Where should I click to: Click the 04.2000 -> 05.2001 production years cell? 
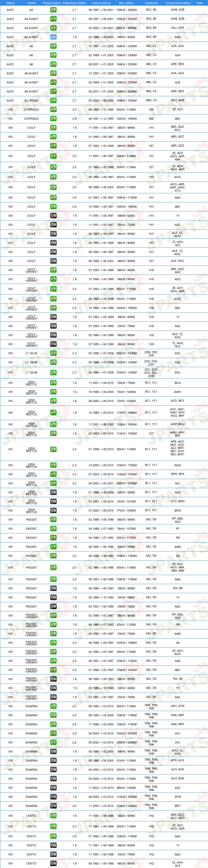101,483
